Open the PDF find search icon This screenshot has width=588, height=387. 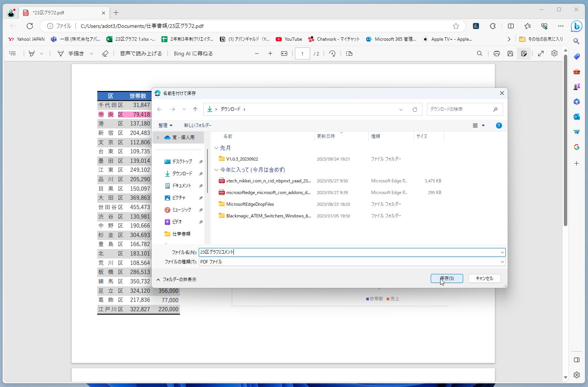(480, 54)
